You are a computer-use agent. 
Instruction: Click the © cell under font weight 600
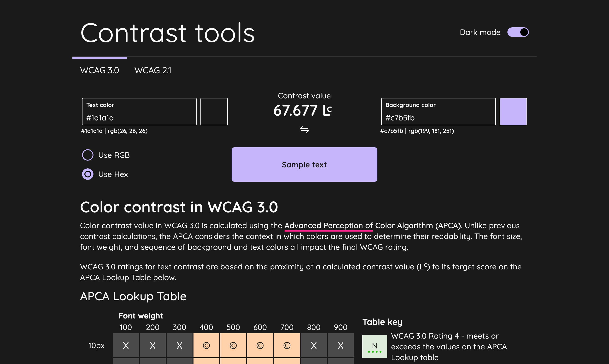(260, 345)
